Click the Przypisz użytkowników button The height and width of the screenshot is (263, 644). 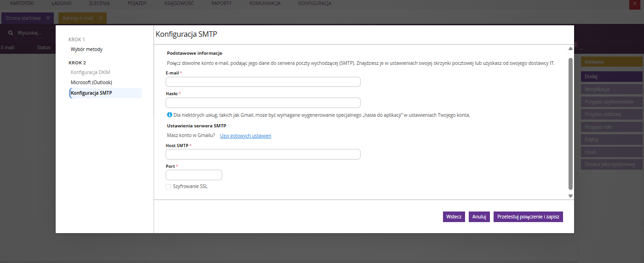(x=611, y=102)
